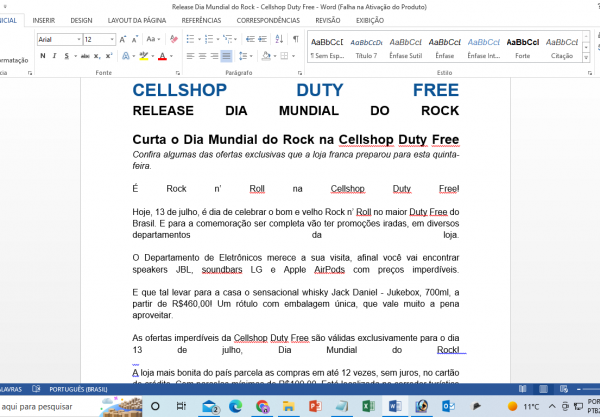Apply the Citação style
Image resolution: width=600 pixels, height=417 pixels.
click(563, 47)
